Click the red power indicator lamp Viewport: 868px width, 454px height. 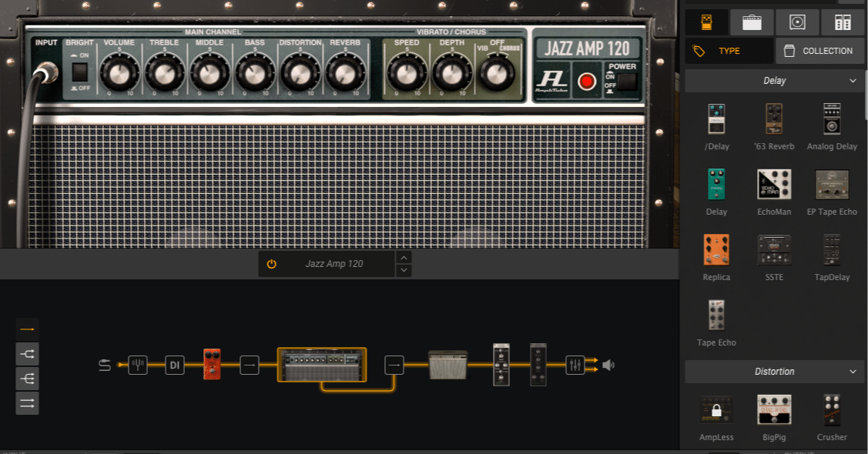pyautogui.click(x=587, y=82)
